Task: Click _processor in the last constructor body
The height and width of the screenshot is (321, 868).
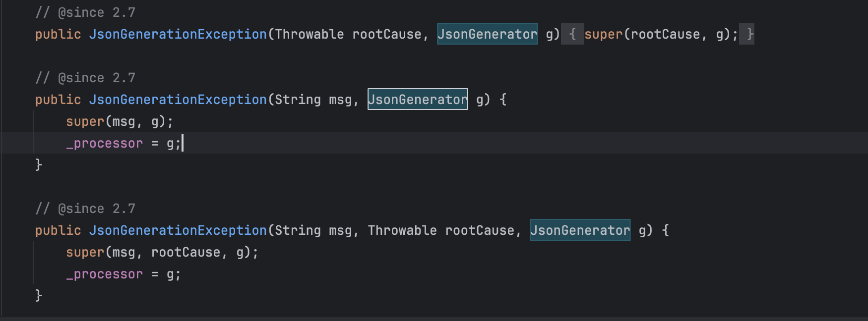Action: [x=105, y=274]
